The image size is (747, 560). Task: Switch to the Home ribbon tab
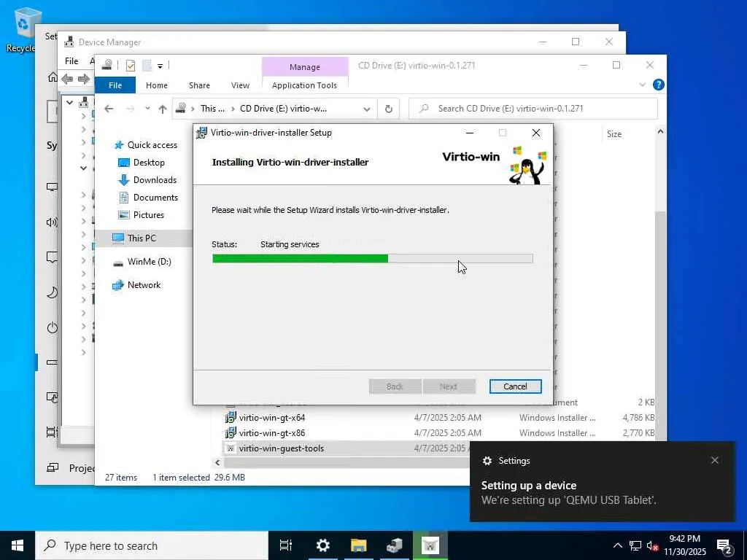[x=156, y=85]
